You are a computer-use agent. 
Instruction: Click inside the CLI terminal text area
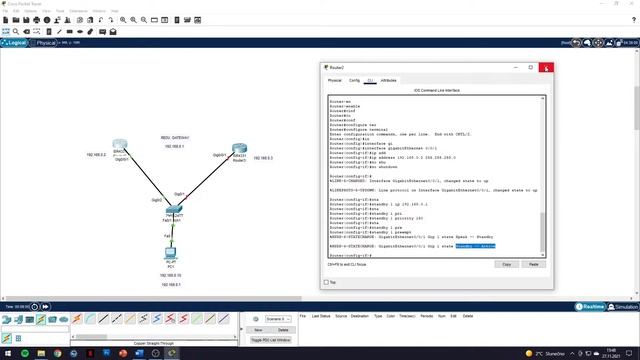click(x=434, y=176)
